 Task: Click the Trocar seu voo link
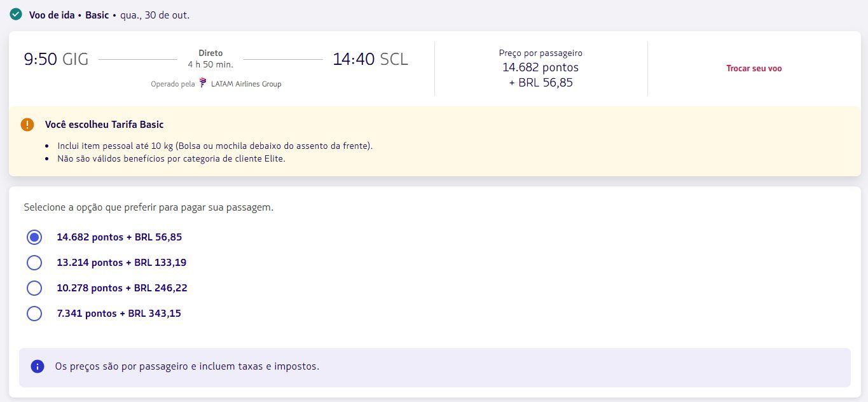754,69
